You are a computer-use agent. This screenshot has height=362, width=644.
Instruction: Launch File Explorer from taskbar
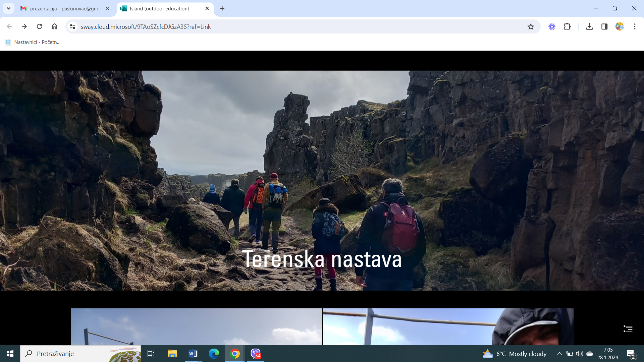[172, 354]
